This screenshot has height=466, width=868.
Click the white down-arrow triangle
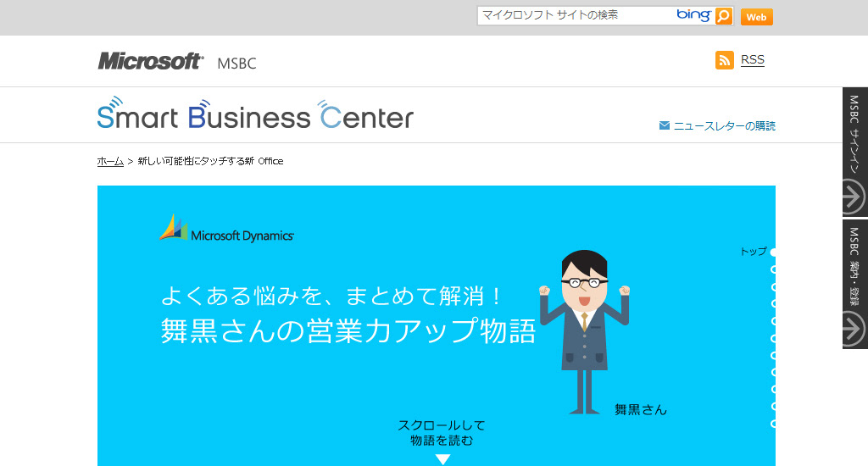[x=442, y=459]
